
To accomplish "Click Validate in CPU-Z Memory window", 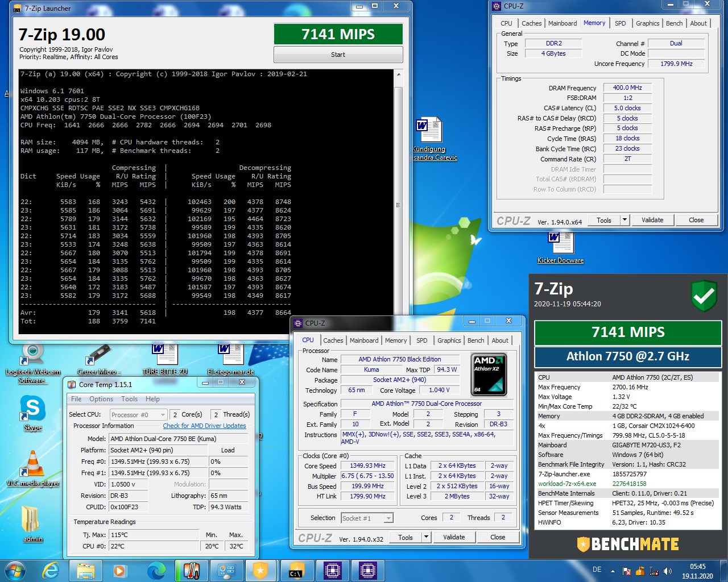I will pos(652,220).
